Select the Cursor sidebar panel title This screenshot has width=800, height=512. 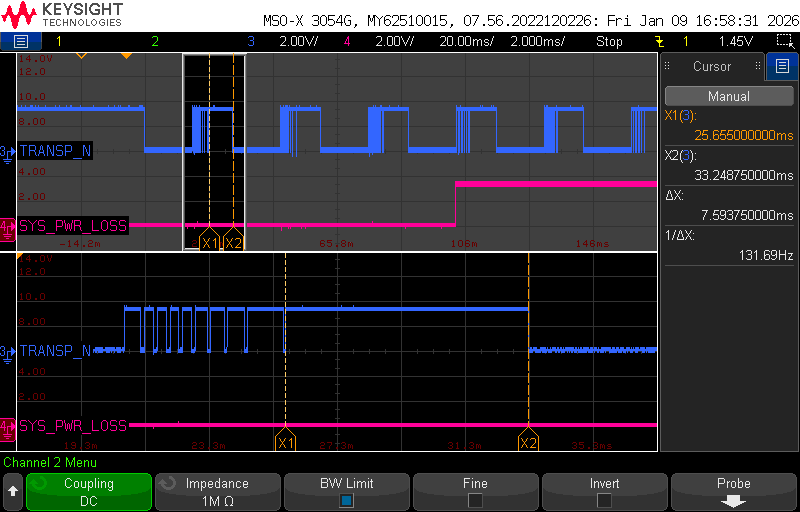pos(712,66)
